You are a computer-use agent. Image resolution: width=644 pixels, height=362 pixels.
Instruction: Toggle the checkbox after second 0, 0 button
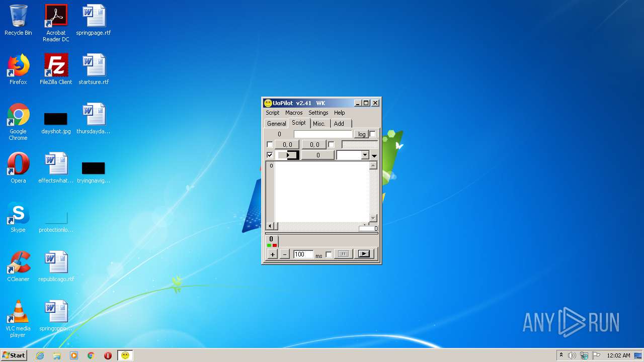point(331,145)
